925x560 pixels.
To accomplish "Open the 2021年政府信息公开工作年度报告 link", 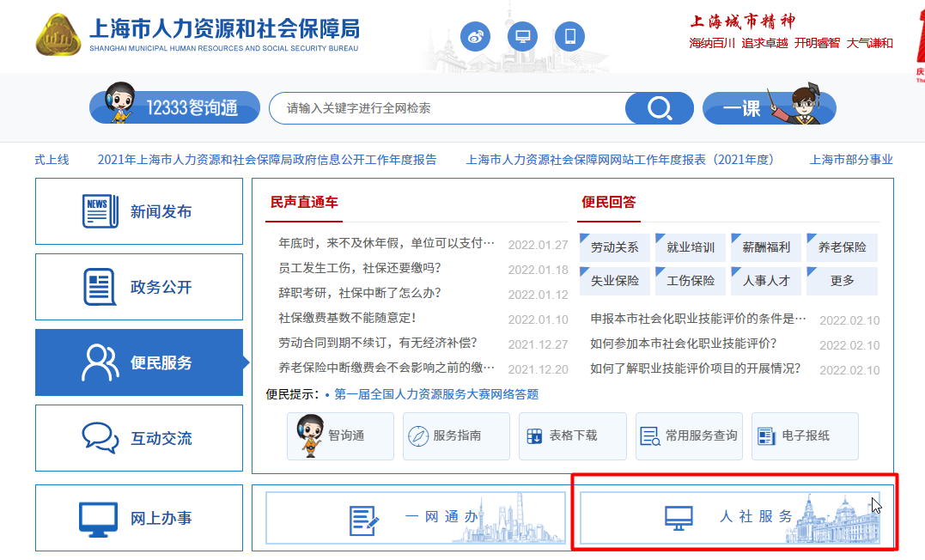I will 267,160.
